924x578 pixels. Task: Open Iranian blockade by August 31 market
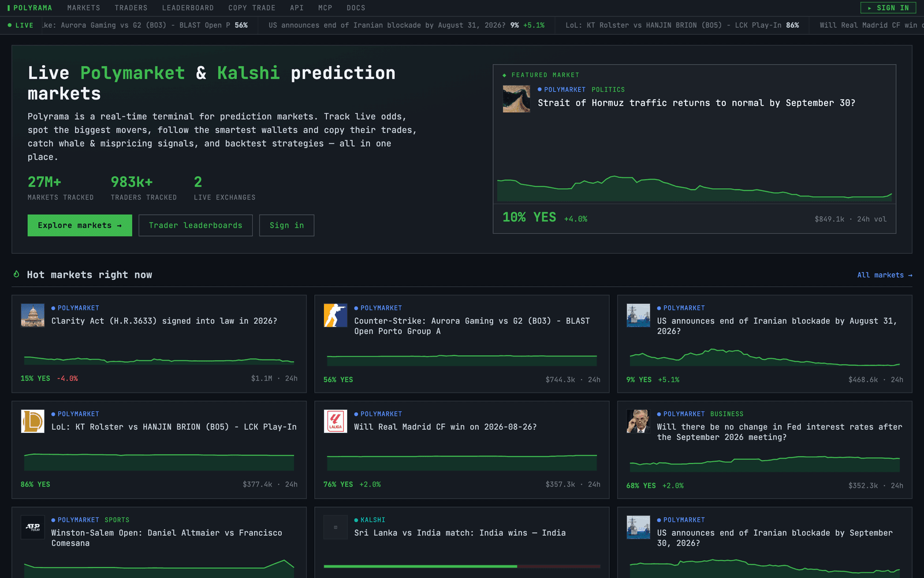pos(777,326)
